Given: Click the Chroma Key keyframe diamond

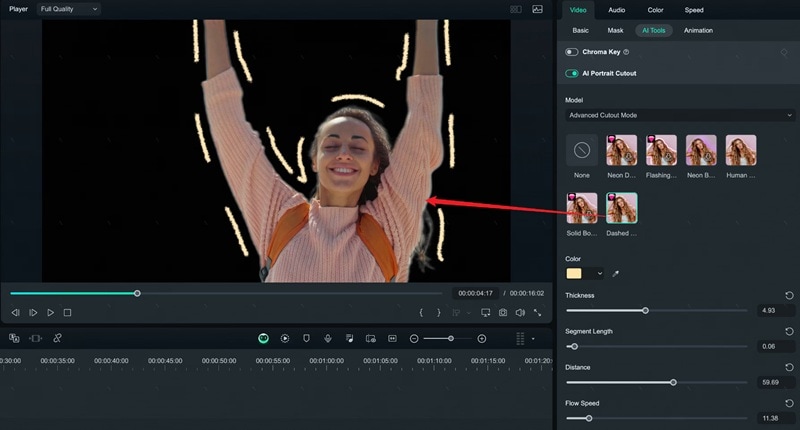Looking at the screenshot, I should pyautogui.click(x=784, y=52).
